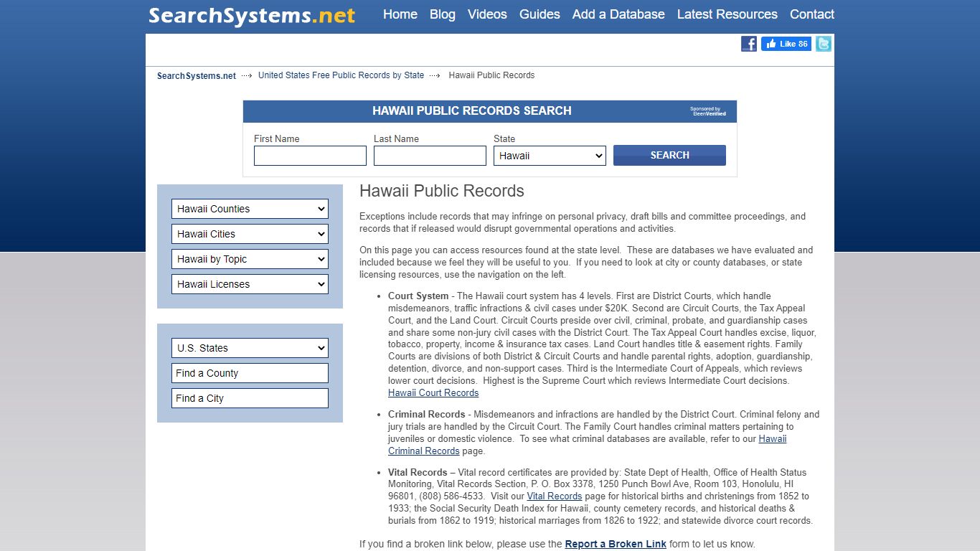980x551 pixels.
Task: Click United States Free Public Records breadcrumb
Action: pyautogui.click(x=341, y=75)
